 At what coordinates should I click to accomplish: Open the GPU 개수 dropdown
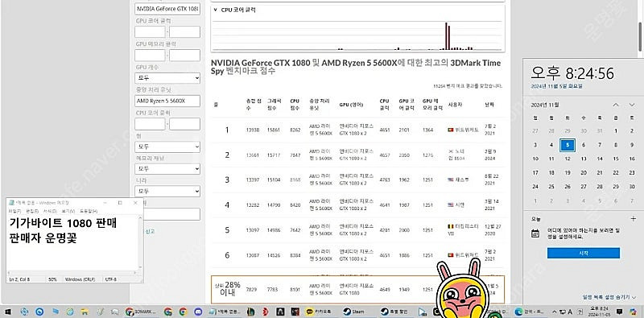point(167,78)
